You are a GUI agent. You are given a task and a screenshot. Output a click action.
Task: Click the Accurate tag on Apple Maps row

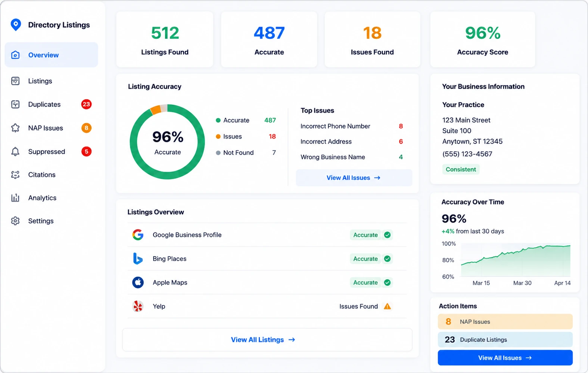click(365, 283)
